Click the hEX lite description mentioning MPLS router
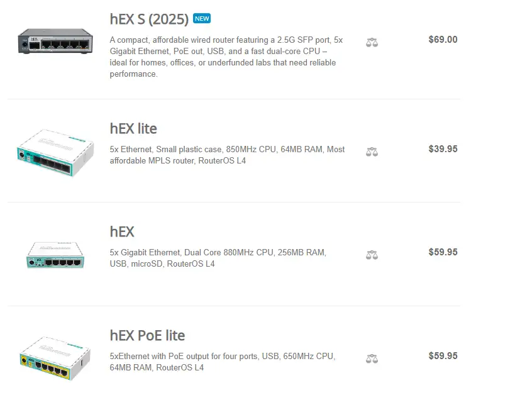The image size is (532, 405). (226, 155)
